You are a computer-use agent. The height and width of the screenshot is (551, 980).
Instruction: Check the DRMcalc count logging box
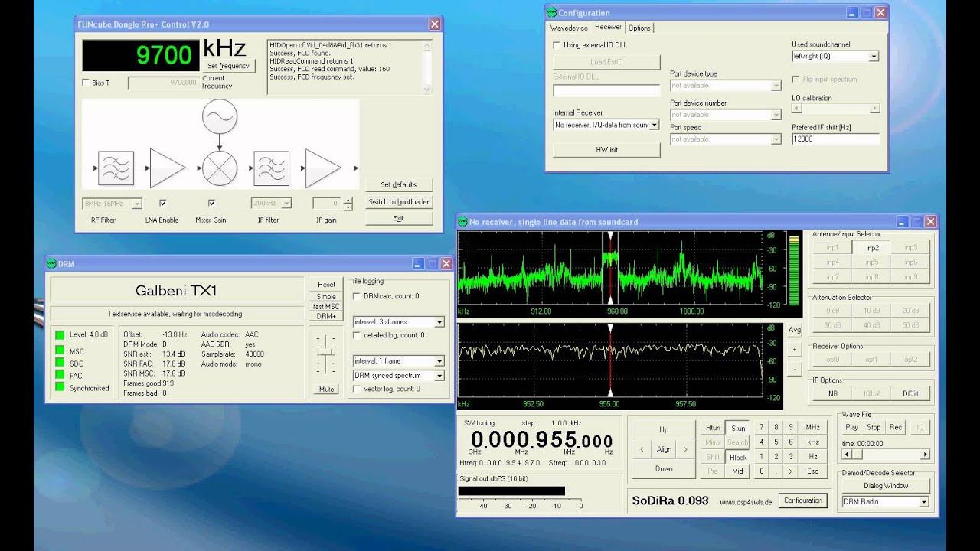[357, 296]
